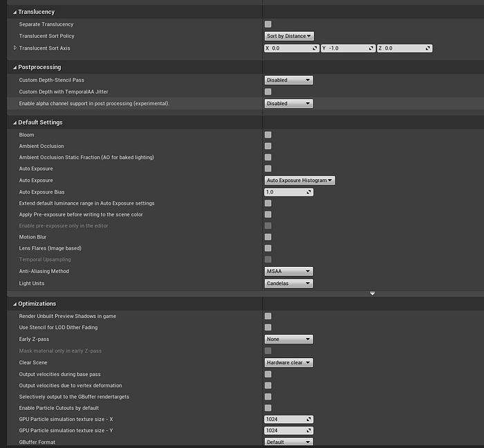Toggle Use Stencil for LOD Dither Fading
484x448 pixels.
tap(268, 328)
